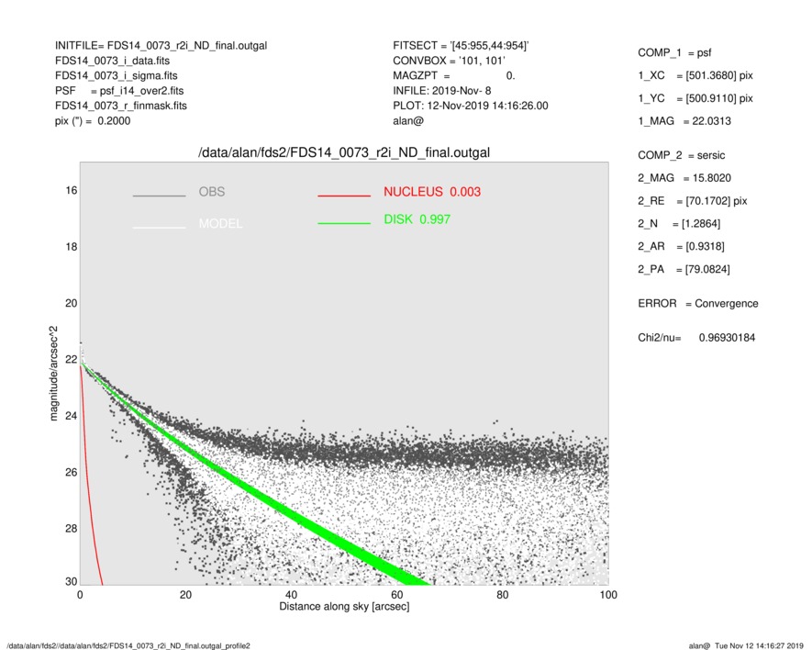Screen dimensions: 812x650
Task: Click the DISK 0.997 legend label
Action: 417,219
